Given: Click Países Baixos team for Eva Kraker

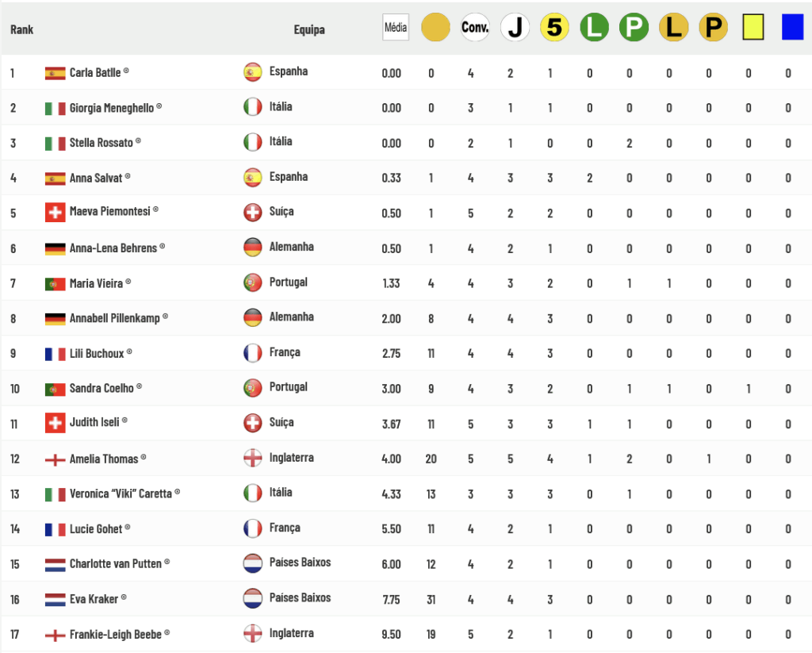Looking at the screenshot, I should click(x=300, y=597).
